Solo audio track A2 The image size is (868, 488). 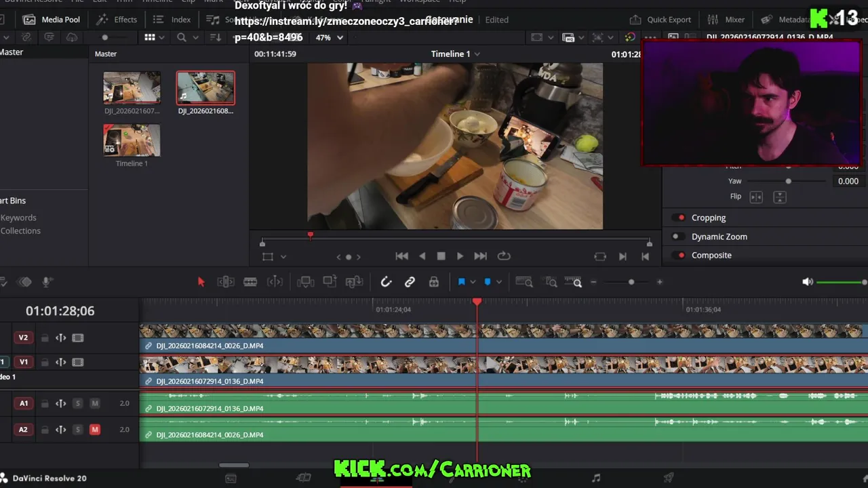pyautogui.click(x=78, y=429)
